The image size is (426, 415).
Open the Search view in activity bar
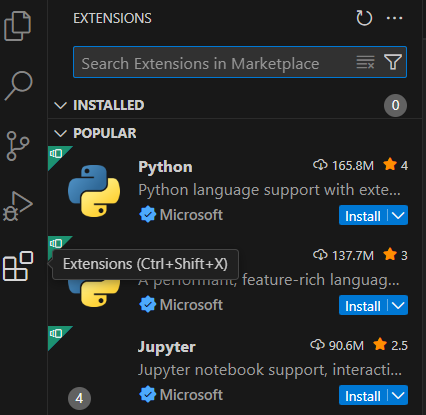18,86
